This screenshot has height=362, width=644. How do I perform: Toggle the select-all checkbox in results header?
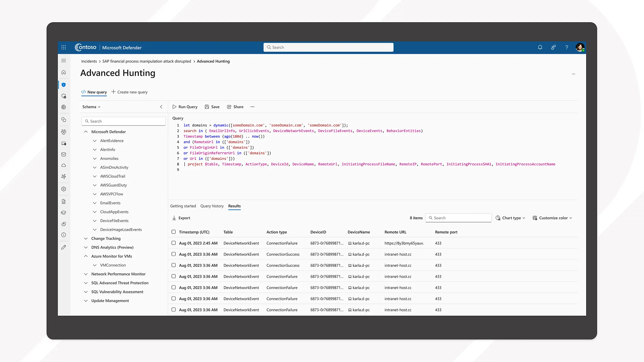pos(173,232)
